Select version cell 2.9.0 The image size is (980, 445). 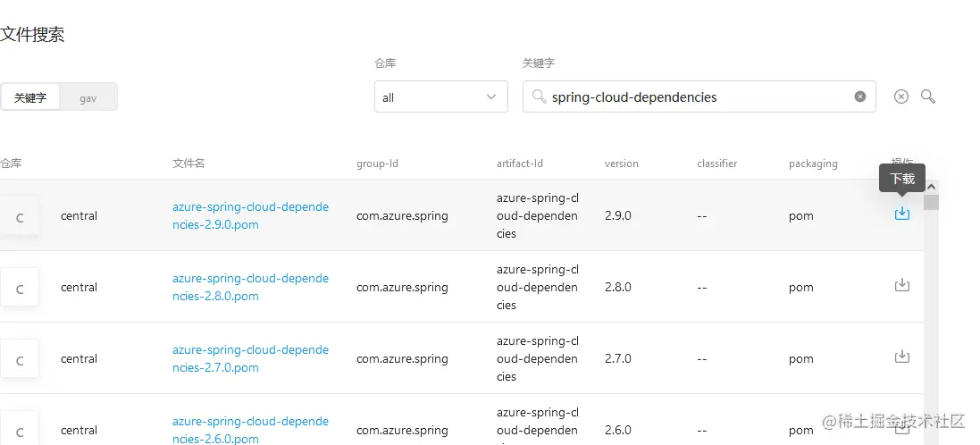click(x=618, y=215)
